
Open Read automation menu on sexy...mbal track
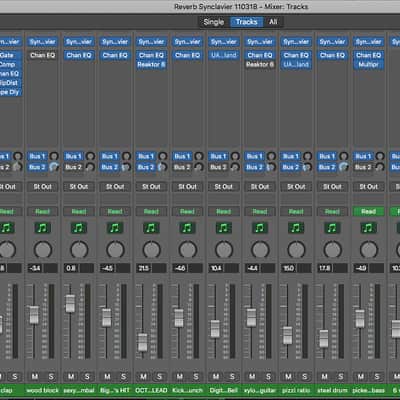pos(79,211)
